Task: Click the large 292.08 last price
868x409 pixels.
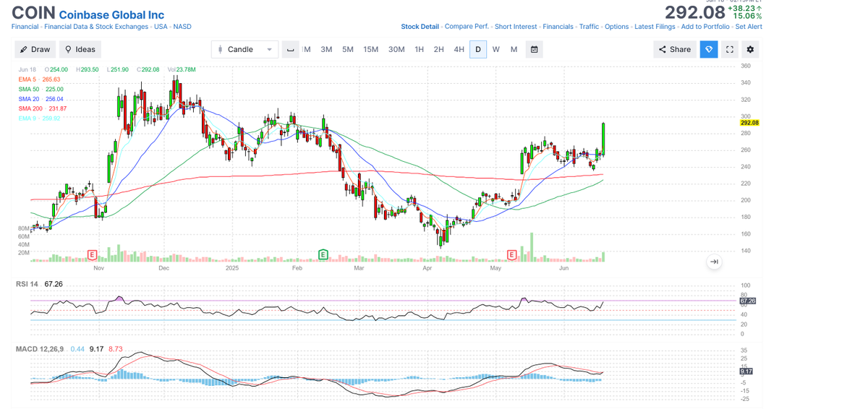Action: click(x=694, y=12)
